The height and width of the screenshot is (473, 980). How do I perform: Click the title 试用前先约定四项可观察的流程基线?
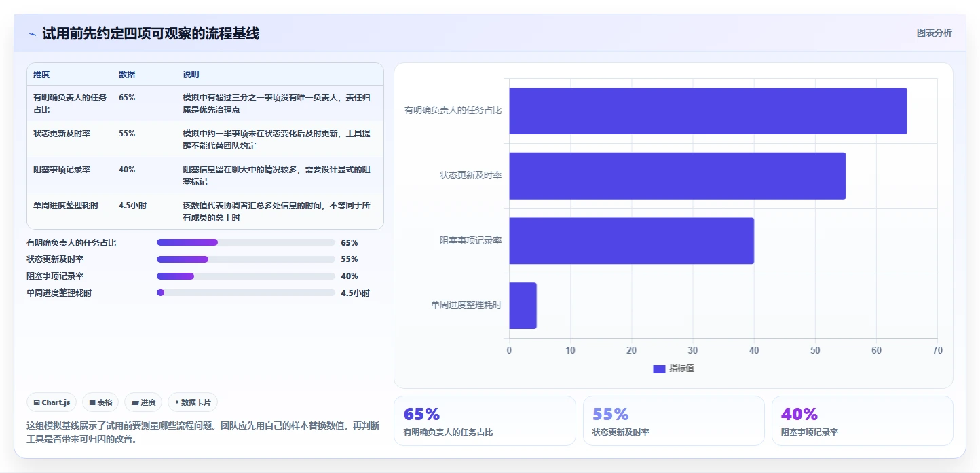click(151, 34)
